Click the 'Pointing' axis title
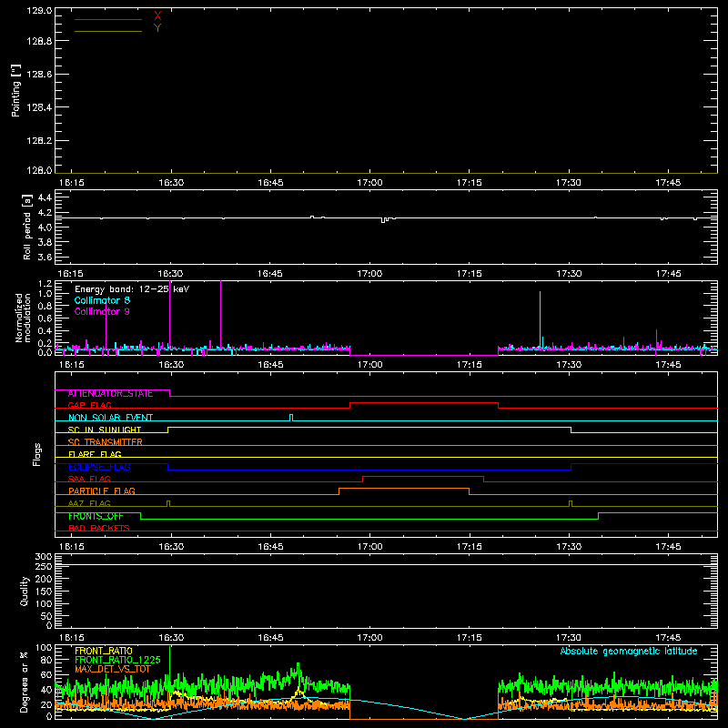The height and width of the screenshot is (728, 728). click(x=16, y=90)
